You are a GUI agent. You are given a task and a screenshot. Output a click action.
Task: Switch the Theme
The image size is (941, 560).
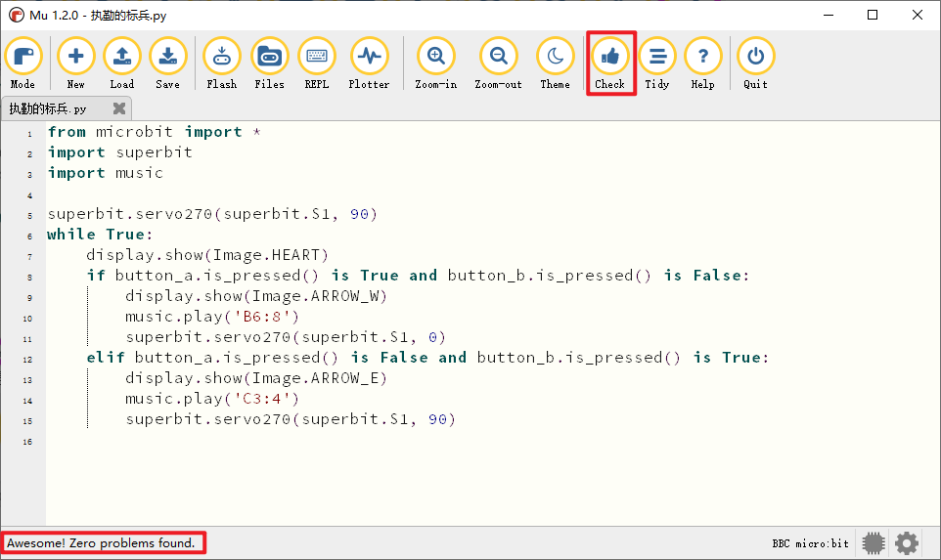click(x=556, y=63)
